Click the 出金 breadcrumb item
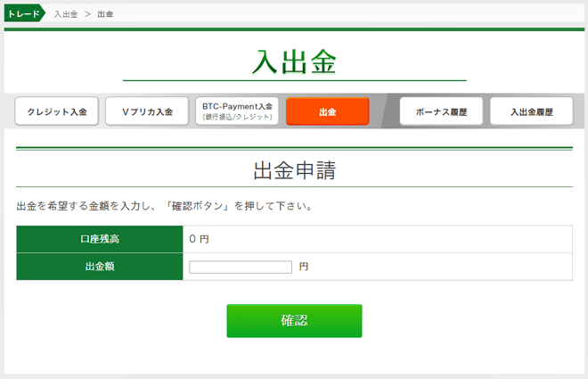This screenshot has width=588, height=379. 105,14
